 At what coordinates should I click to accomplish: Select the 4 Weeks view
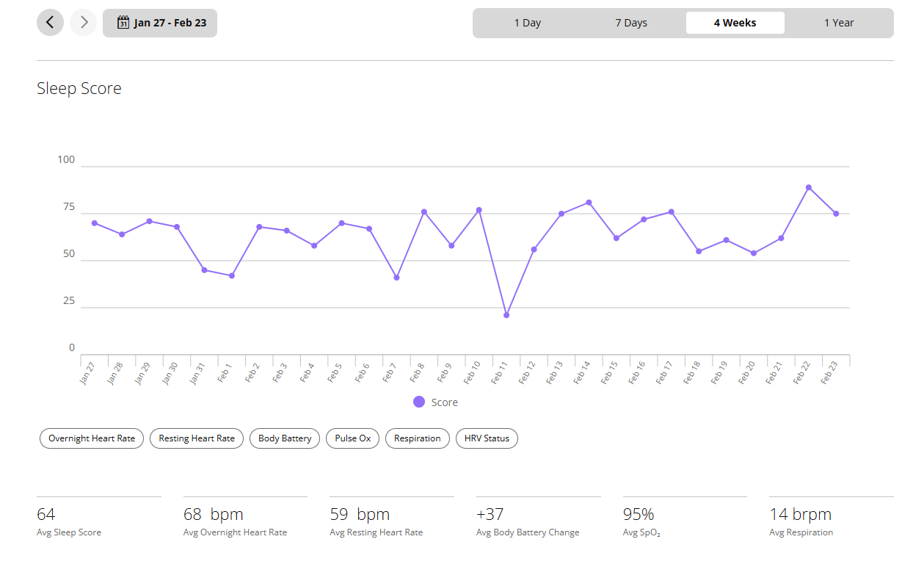click(x=735, y=23)
